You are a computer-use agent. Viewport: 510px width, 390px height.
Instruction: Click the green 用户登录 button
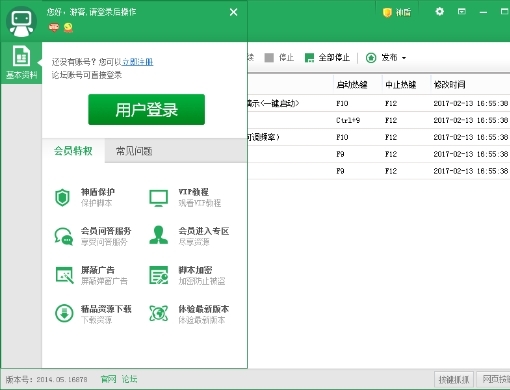[146, 110]
